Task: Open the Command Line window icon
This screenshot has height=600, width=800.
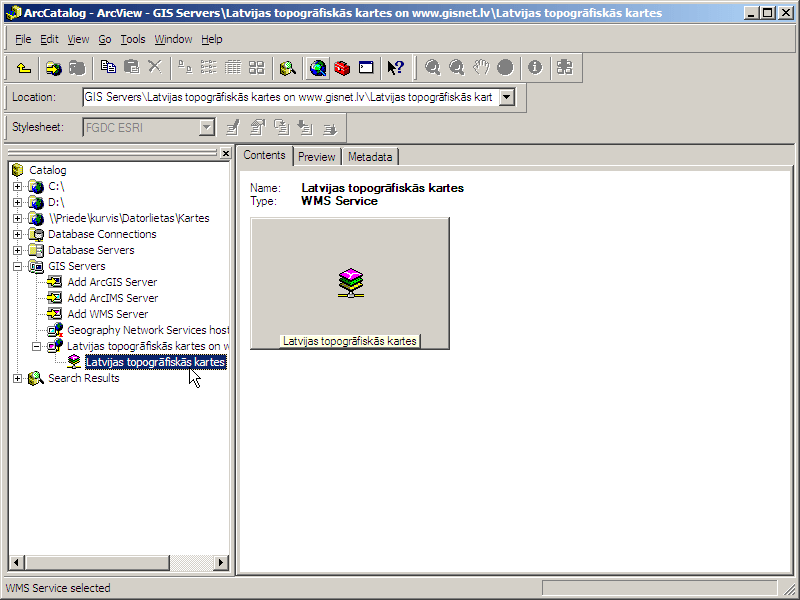Action: point(366,68)
